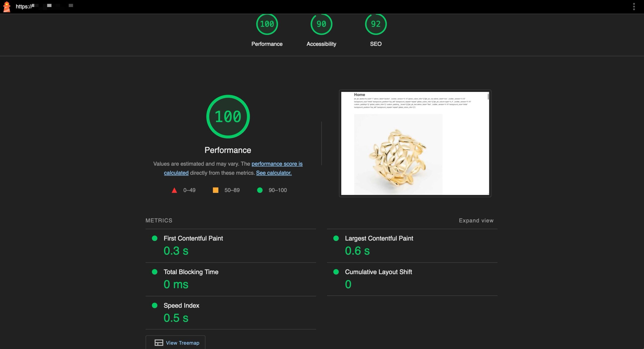This screenshot has height=349, width=644.
Task: Open the three-dot tools menu
Action: coord(634,7)
